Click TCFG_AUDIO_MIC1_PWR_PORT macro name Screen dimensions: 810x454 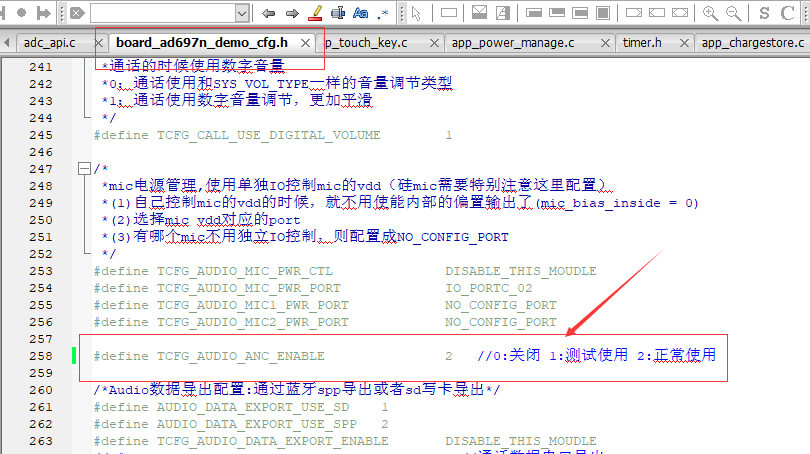pos(253,305)
